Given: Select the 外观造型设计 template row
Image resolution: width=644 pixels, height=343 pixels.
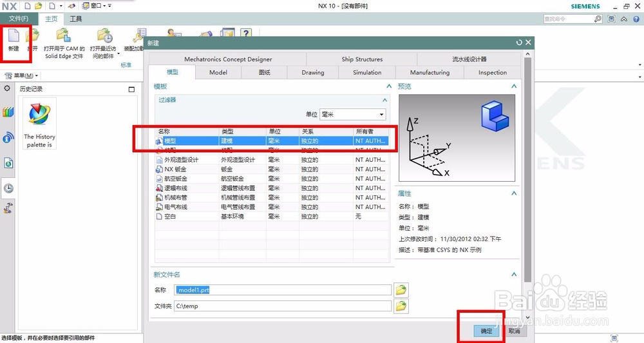Looking at the screenshot, I should pos(272,160).
